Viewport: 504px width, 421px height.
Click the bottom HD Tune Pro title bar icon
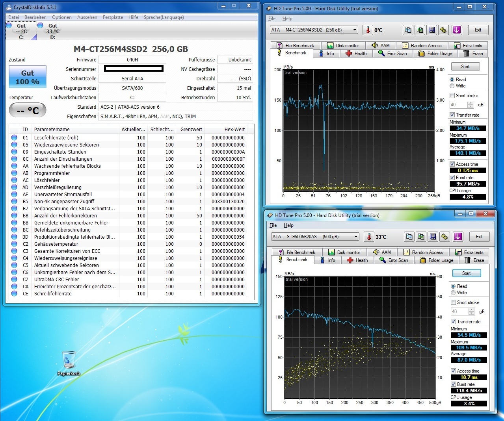coord(270,215)
